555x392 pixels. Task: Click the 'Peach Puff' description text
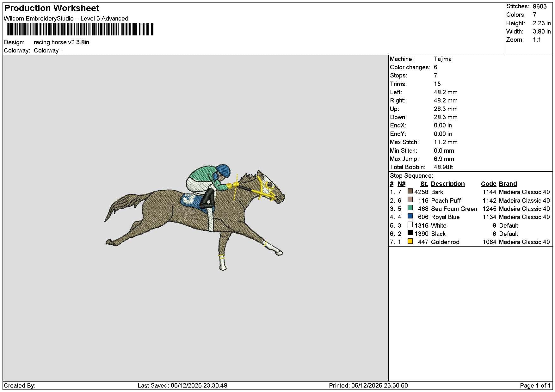click(x=446, y=200)
